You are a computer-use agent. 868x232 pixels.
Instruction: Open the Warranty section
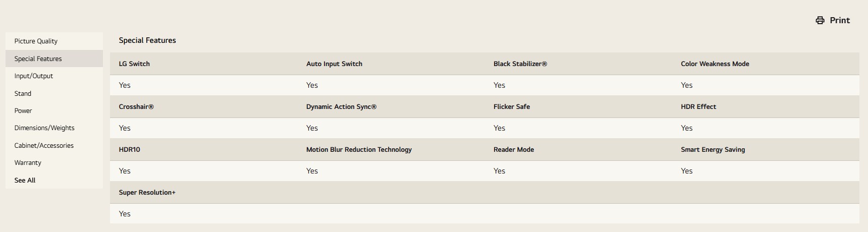click(28, 163)
